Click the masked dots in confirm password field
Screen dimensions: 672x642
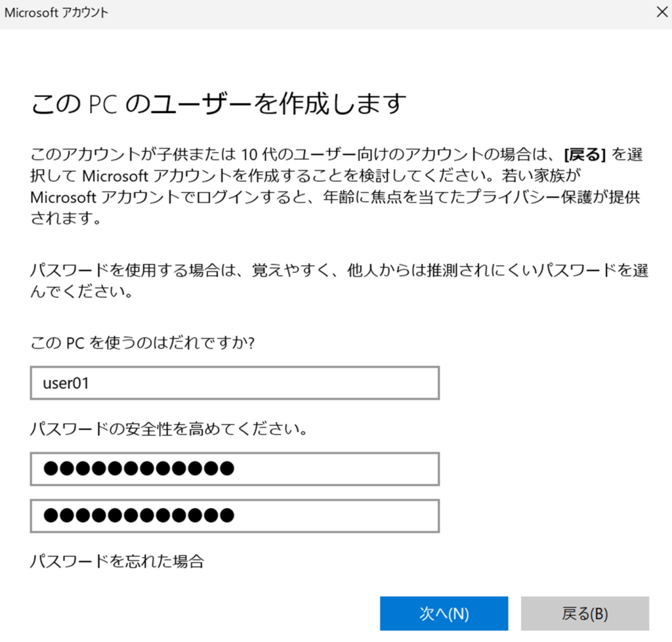[x=138, y=515]
